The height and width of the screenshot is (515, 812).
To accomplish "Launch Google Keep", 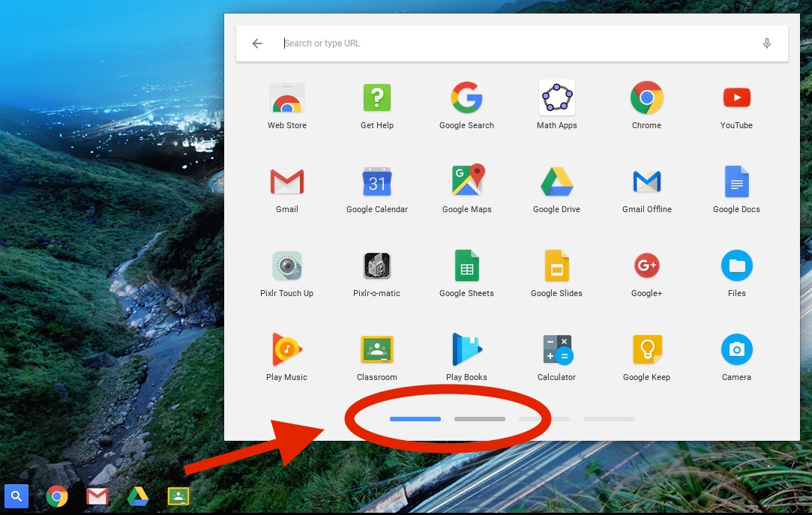I will [x=647, y=349].
